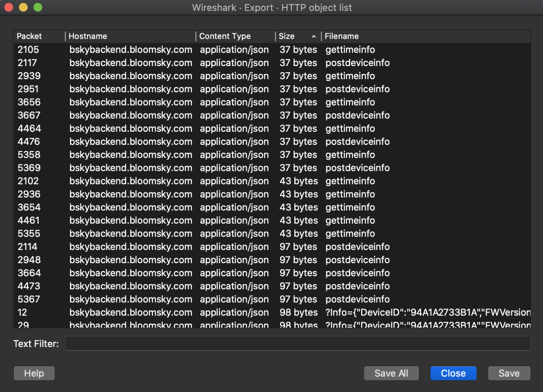Open Help for the HTTP object list

coord(34,373)
